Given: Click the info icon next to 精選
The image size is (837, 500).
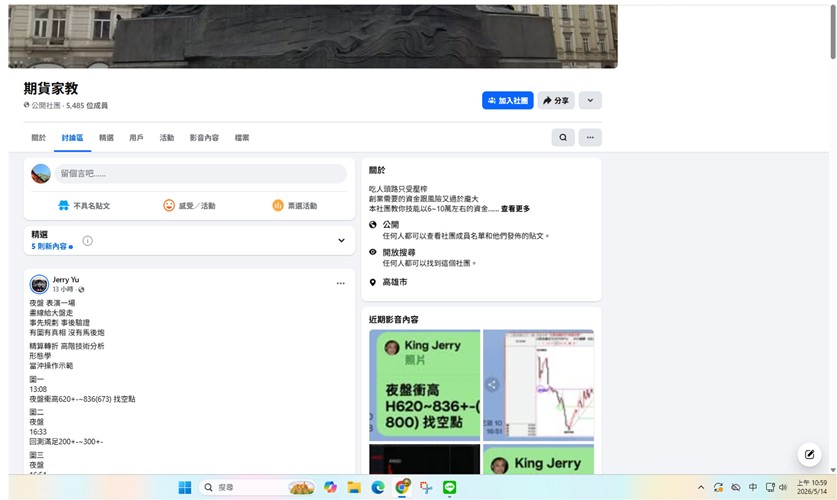Looking at the screenshot, I should 88,241.
